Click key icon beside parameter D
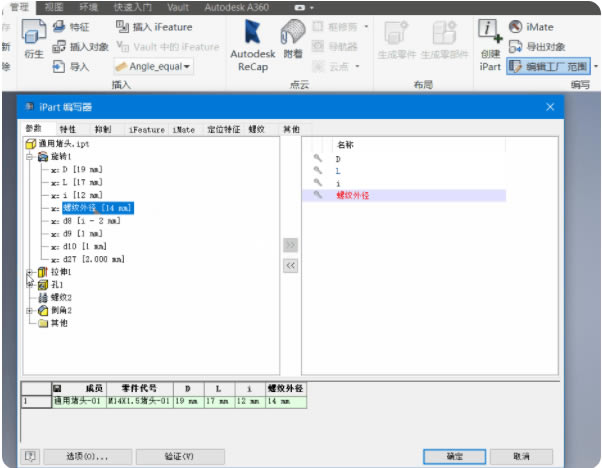 pos(318,158)
